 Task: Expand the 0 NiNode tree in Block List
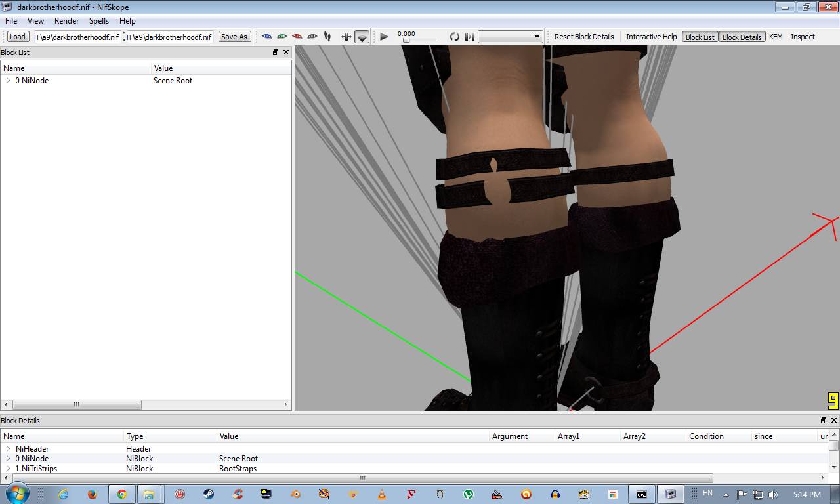(8, 81)
